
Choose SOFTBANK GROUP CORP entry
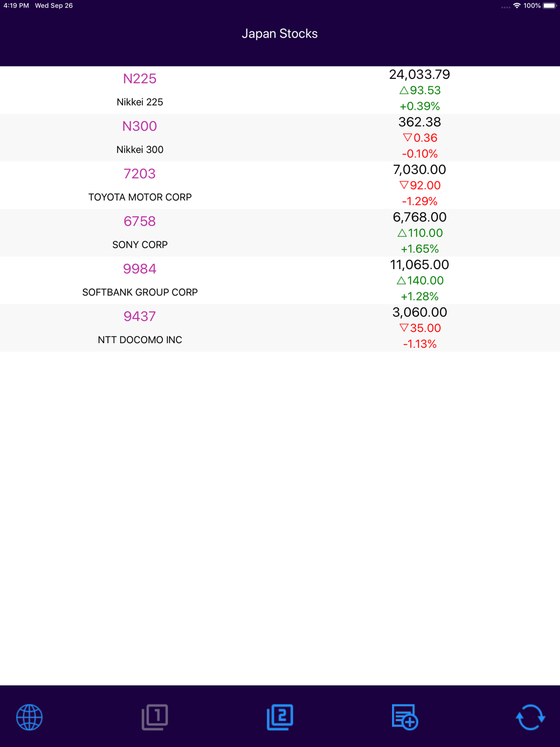pos(140,292)
